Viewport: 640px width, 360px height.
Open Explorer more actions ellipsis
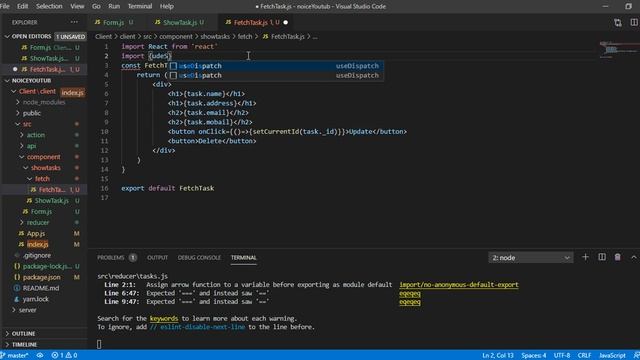(x=74, y=22)
